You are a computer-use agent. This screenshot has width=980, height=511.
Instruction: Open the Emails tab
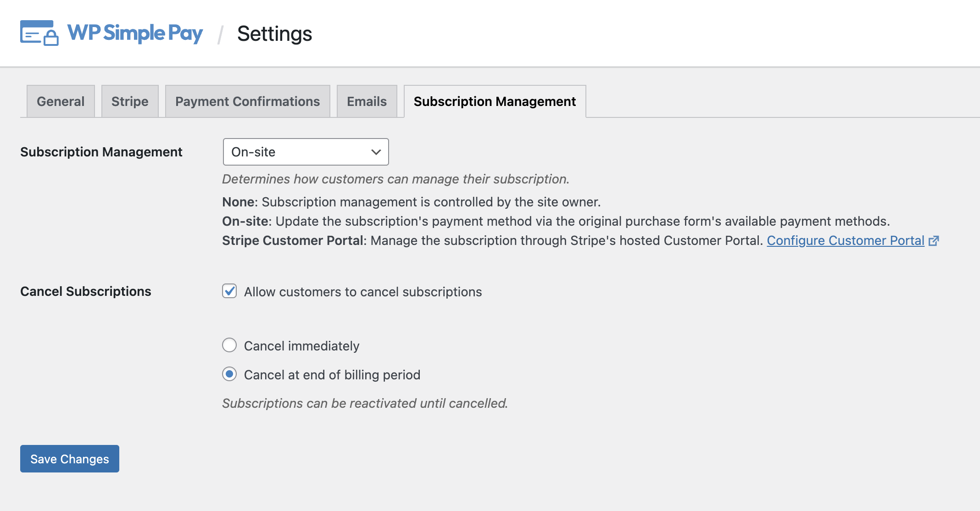click(366, 101)
